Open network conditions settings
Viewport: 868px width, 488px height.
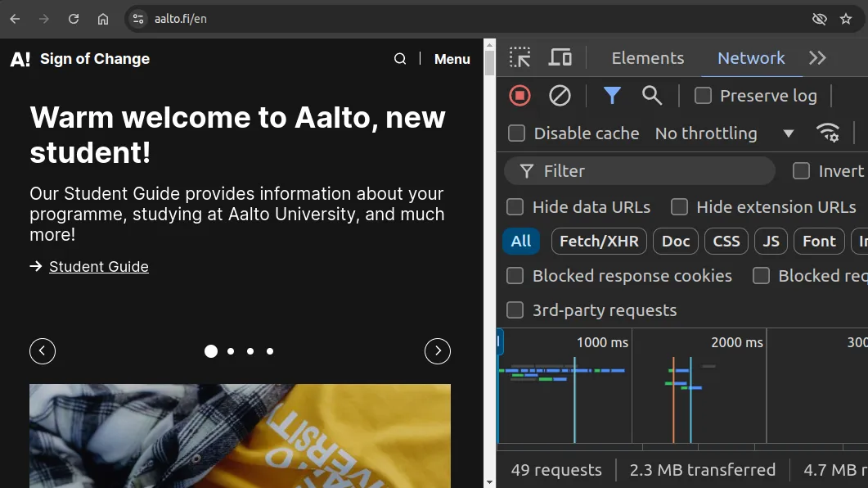click(828, 133)
